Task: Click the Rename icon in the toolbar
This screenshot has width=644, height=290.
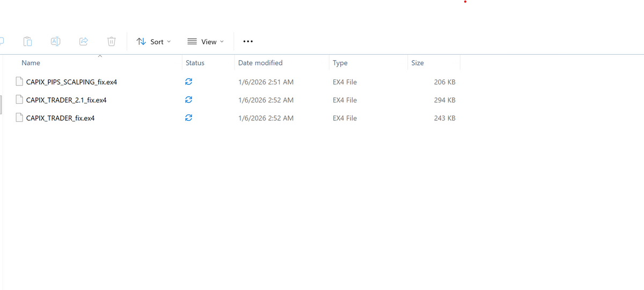Action: pyautogui.click(x=55, y=41)
